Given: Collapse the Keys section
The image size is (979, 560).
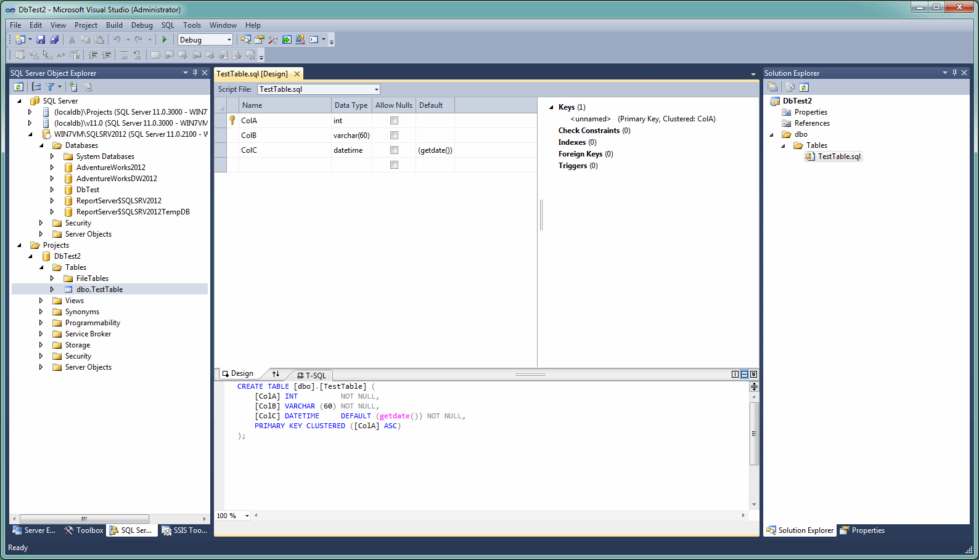Looking at the screenshot, I should (551, 107).
